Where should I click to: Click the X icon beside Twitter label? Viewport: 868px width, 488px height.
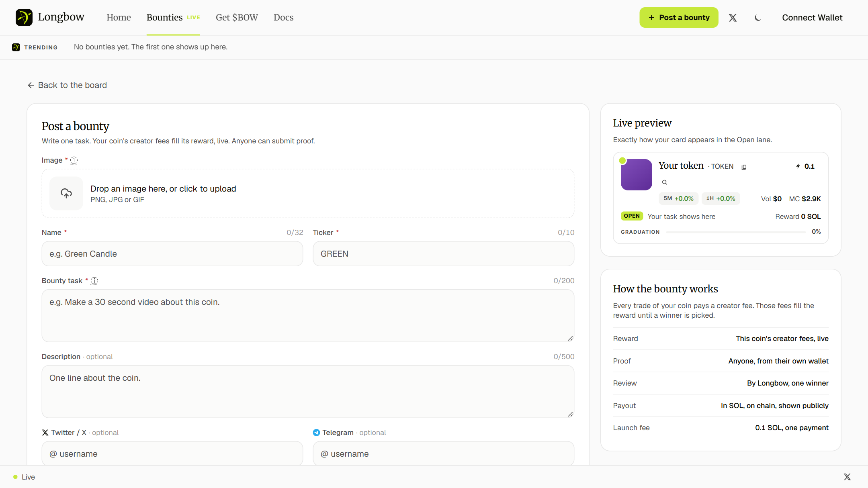[x=45, y=433]
